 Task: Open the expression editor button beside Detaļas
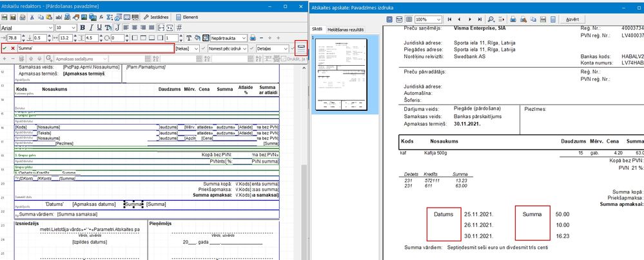[301, 49]
